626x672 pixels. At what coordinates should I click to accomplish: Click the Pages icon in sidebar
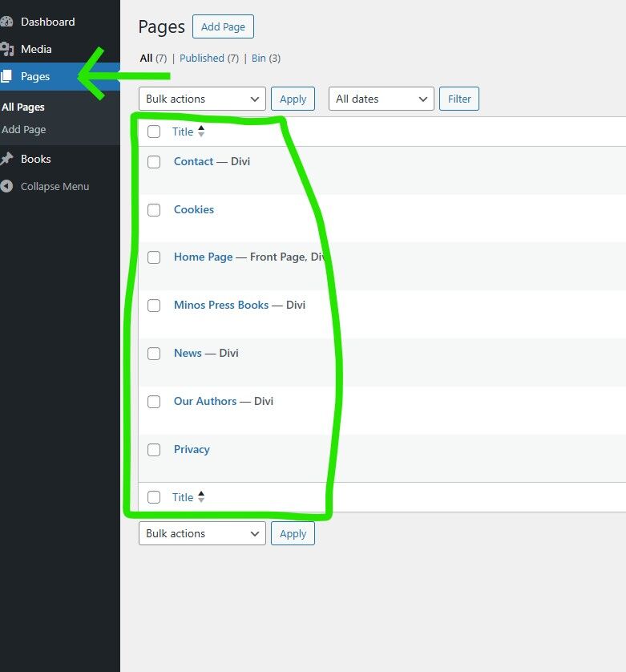[6, 76]
